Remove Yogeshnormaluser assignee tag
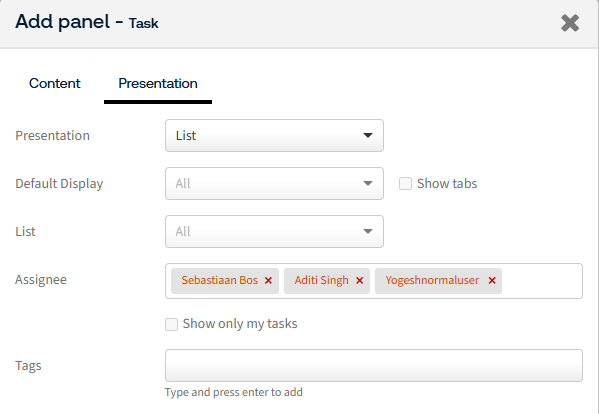 tap(492, 281)
